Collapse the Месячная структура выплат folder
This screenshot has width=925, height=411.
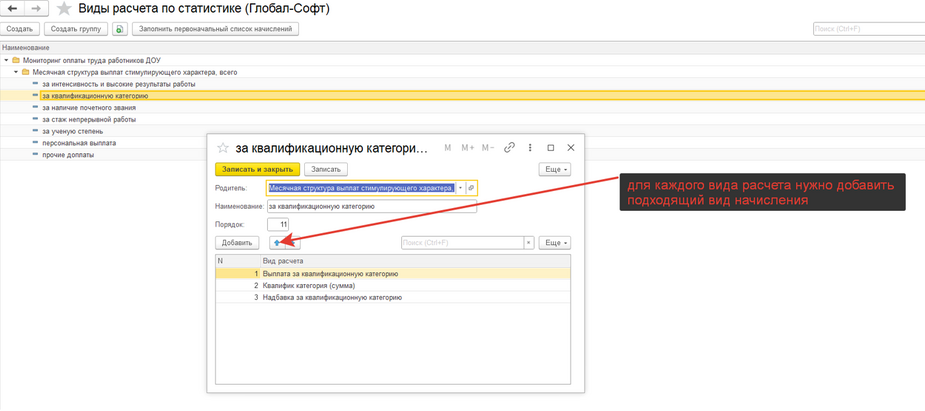point(15,72)
